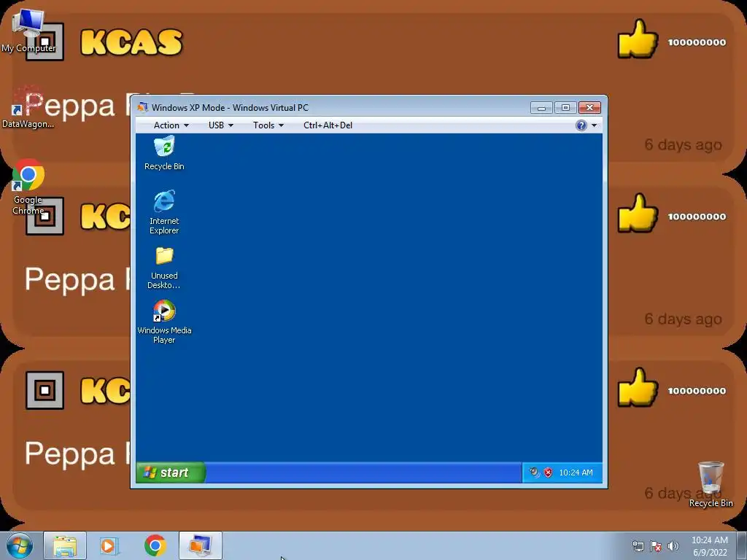Click Windows Virtual PC taskbar button
Viewport: 747px width, 560px height.
201,545
